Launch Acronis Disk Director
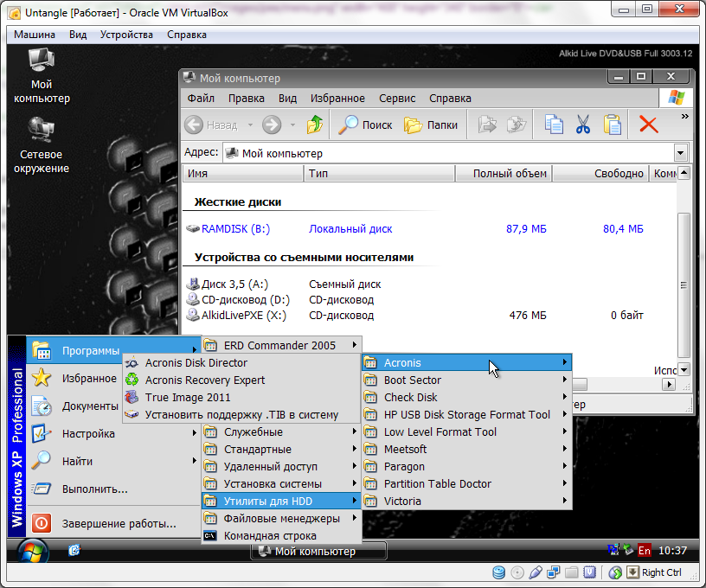The image size is (706, 588). pyautogui.click(x=241, y=362)
